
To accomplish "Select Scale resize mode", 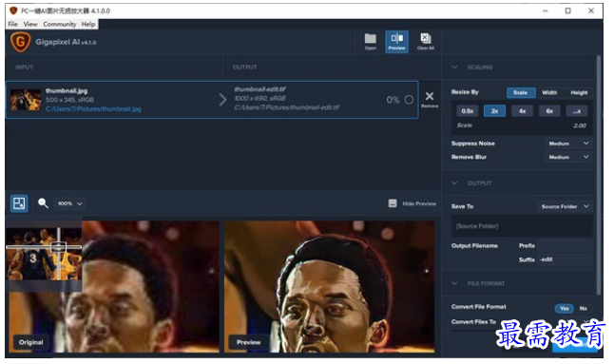I will coord(520,93).
